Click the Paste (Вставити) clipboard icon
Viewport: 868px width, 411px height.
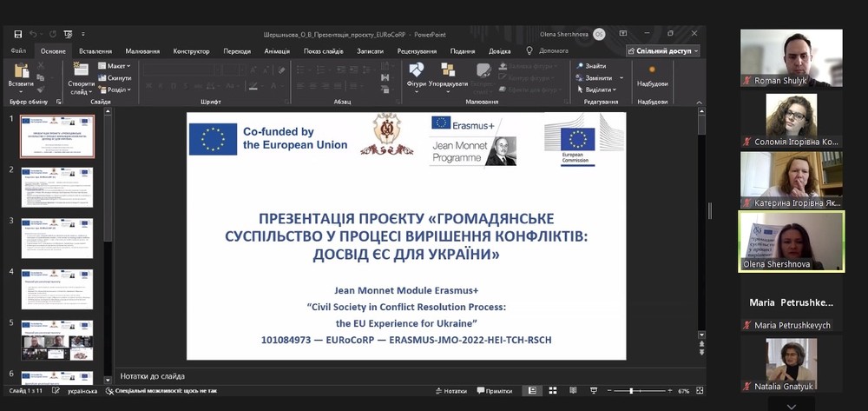(21, 71)
